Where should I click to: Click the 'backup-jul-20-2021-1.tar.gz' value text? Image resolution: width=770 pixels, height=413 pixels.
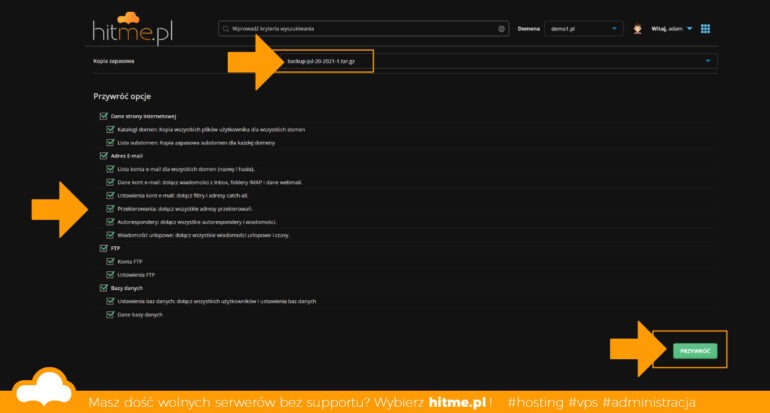(x=321, y=61)
